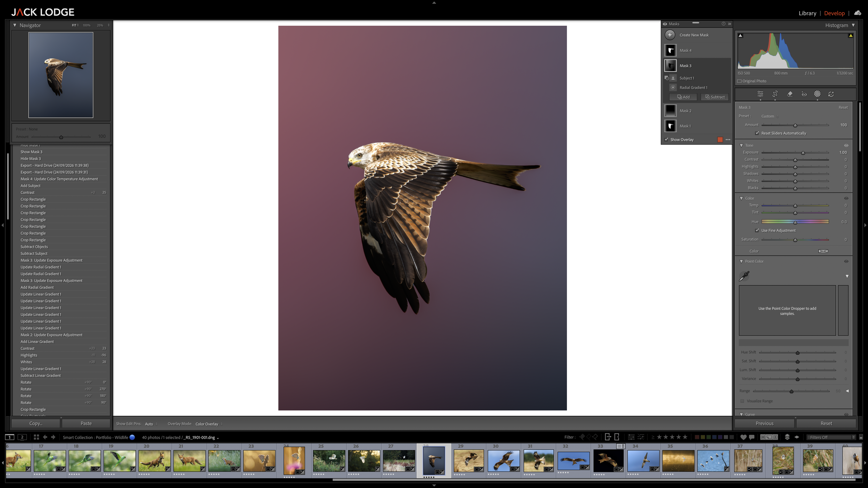Image resolution: width=868 pixels, height=488 pixels.
Task: Click the Point Color eyedropper
Action: tap(744, 276)
